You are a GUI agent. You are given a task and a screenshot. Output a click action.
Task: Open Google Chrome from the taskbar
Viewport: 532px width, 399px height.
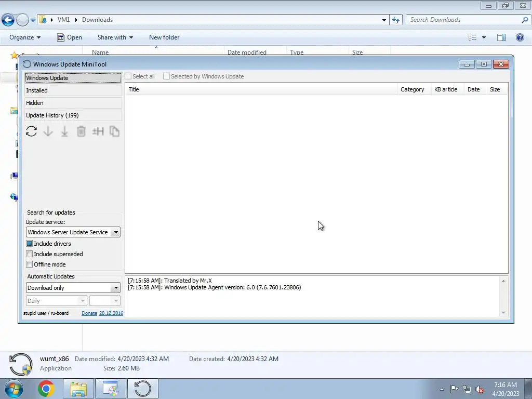pos(46,389)
